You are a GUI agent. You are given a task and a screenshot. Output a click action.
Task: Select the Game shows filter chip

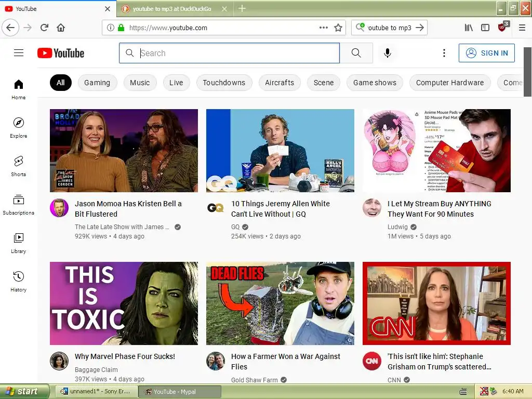pos(375,83)
